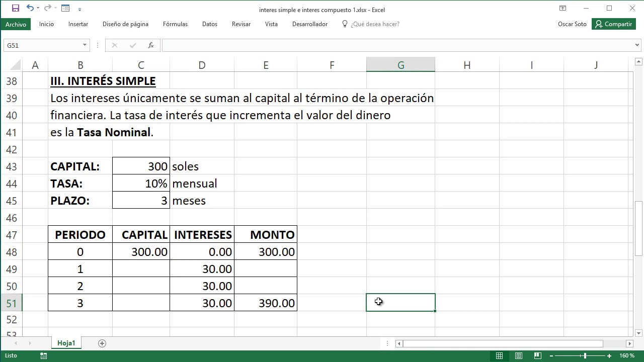
Task: Click the vertical scrollbar thumb
Action: coord(638,228)
